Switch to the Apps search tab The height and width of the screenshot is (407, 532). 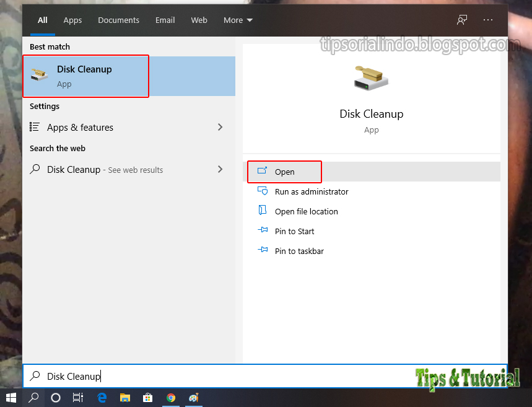coord(72,20)
